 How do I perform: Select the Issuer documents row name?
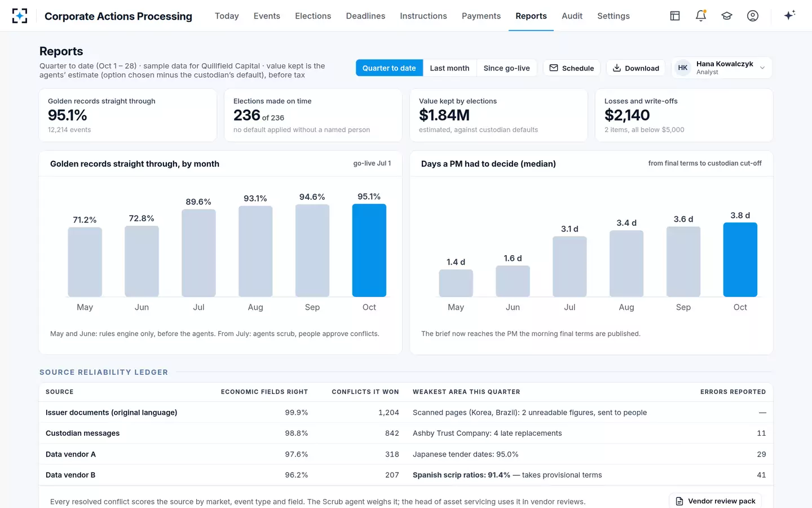(111, 413)
